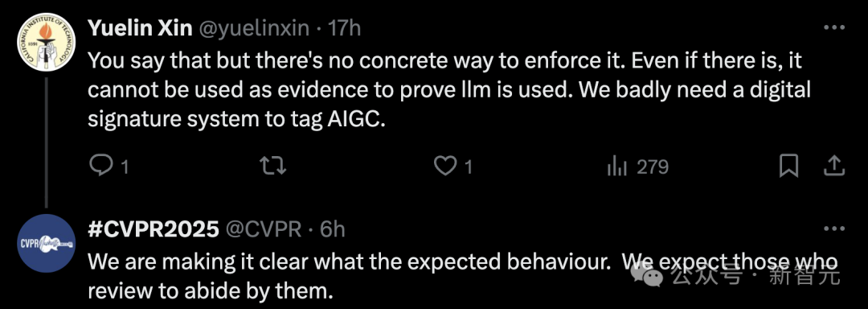868x309 pixels.
Task: Open CVPR's reply about expected behaviour
Action: tap(463, 275)
